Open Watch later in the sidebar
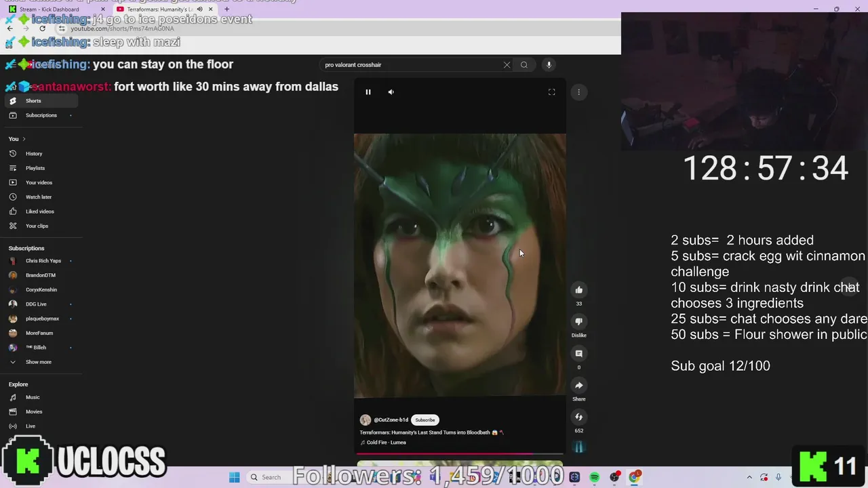868x488 pixels. pos(41,197)
